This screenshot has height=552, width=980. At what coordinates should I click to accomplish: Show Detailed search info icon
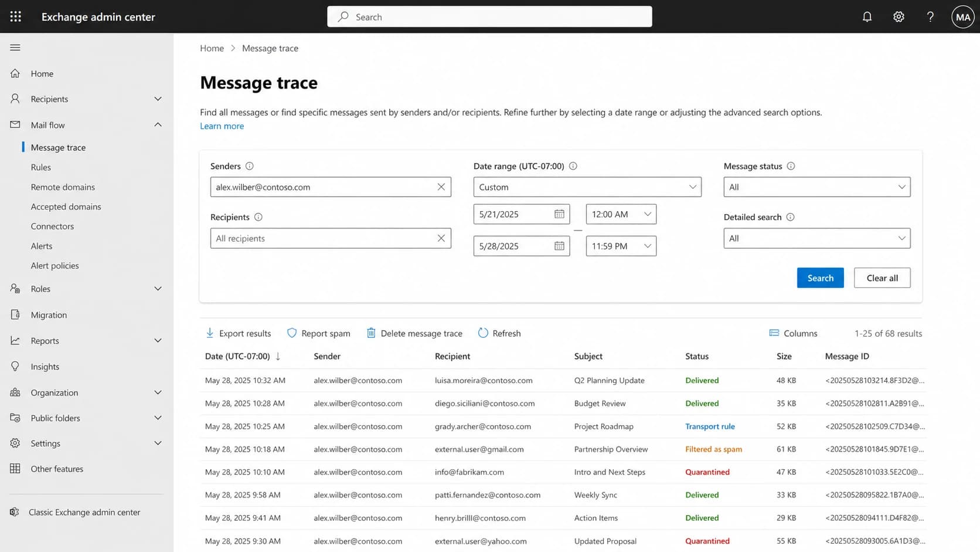click(x=790, y=217)
